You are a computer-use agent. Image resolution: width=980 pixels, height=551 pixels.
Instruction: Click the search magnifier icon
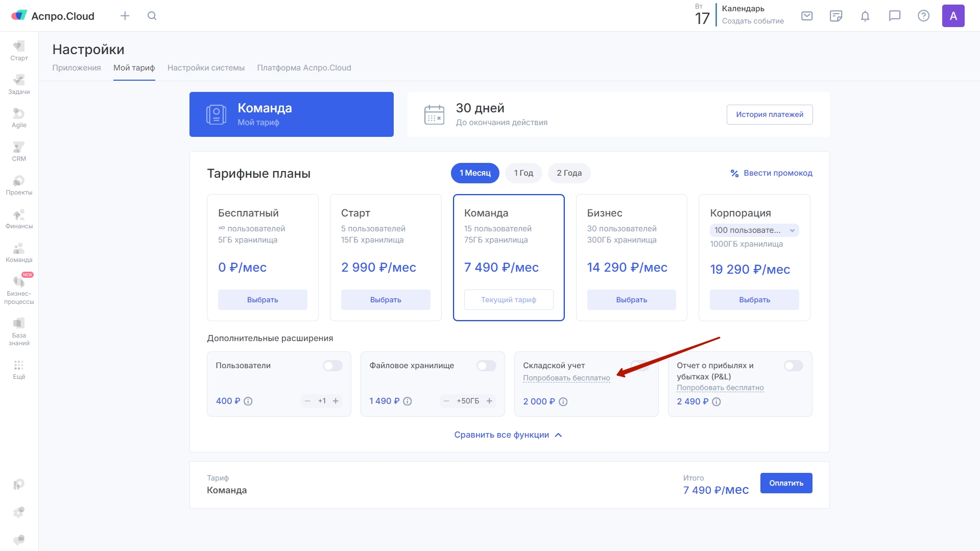click(x=152, y=16)
